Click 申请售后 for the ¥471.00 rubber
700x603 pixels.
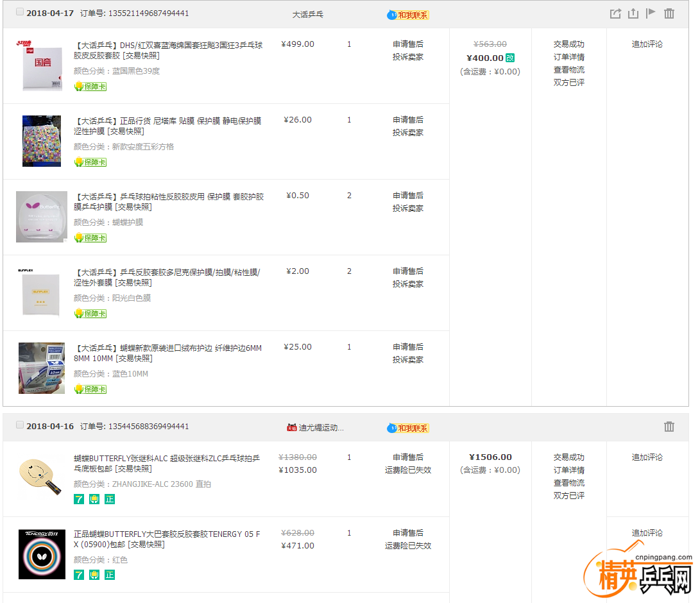click(x=408, y=533)
